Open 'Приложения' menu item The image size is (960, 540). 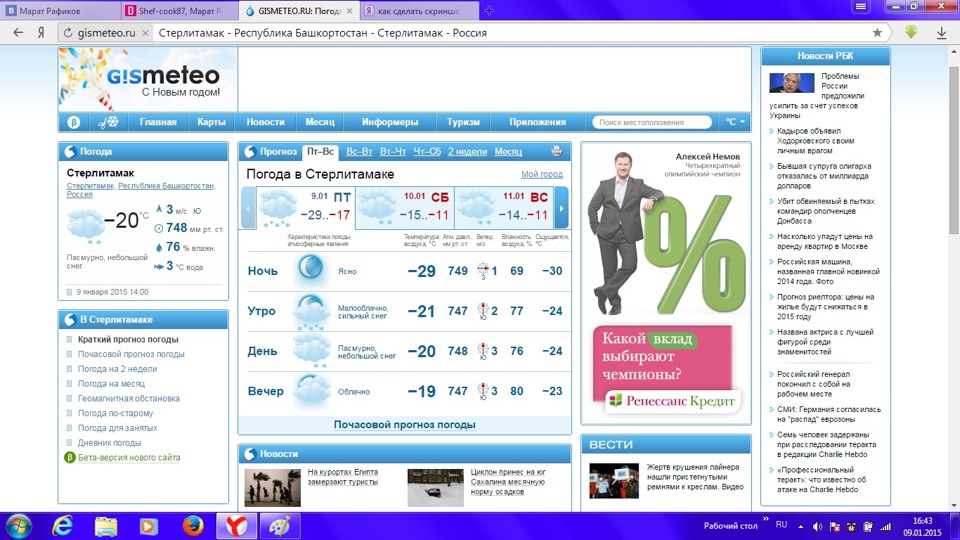click(538, 122)
